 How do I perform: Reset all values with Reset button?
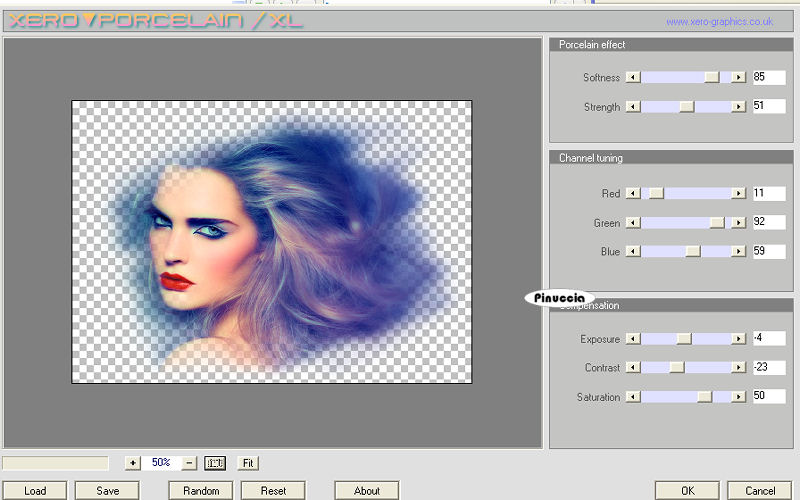pos(273,490)
